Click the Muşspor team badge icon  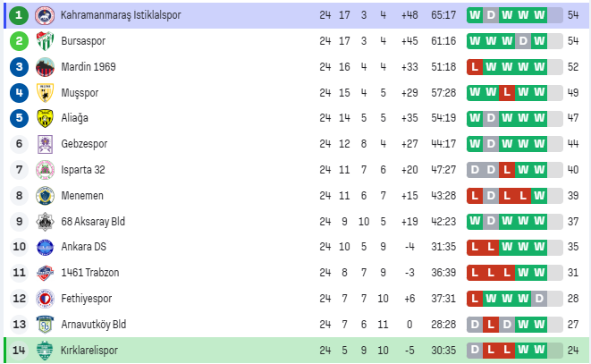pos(45,92)
